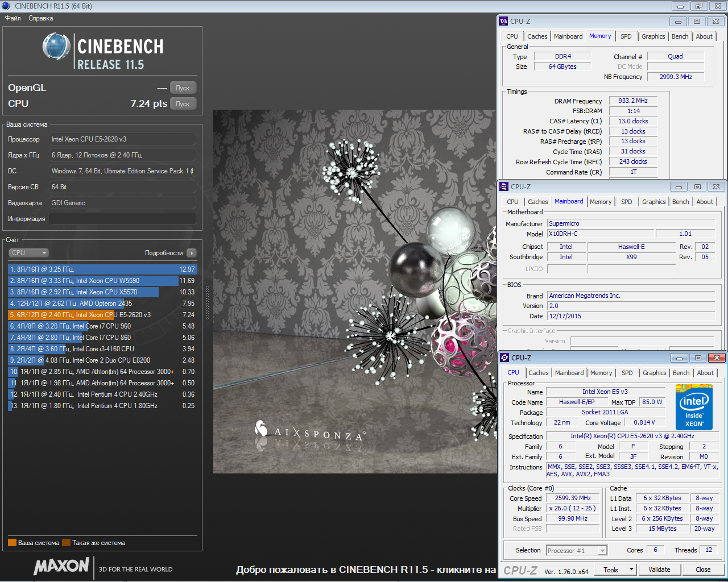
Task: Select ranking row Core 2 Duo E8200
Action: [x=102, y=360]
